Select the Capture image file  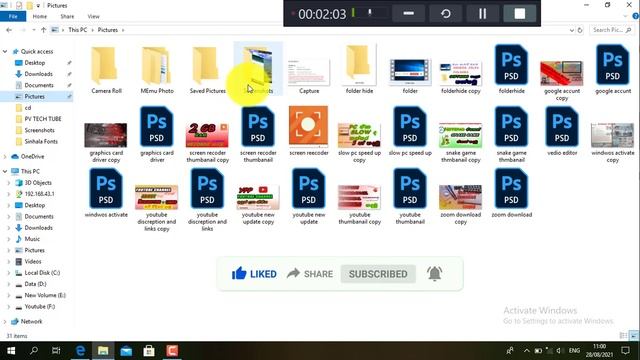coord(309,73)
